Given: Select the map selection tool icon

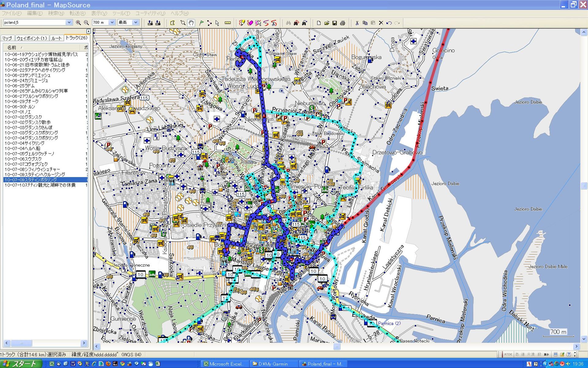Looking at the screenshot, I should point(172,23).
